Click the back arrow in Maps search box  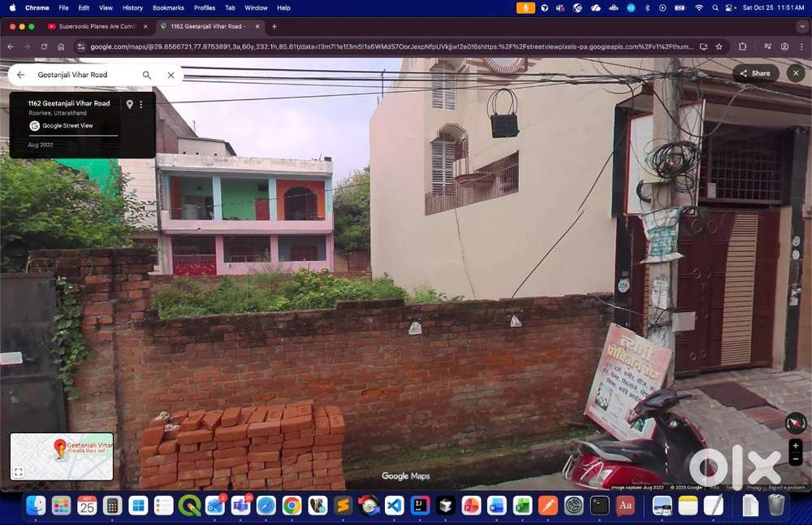[21, 75]
